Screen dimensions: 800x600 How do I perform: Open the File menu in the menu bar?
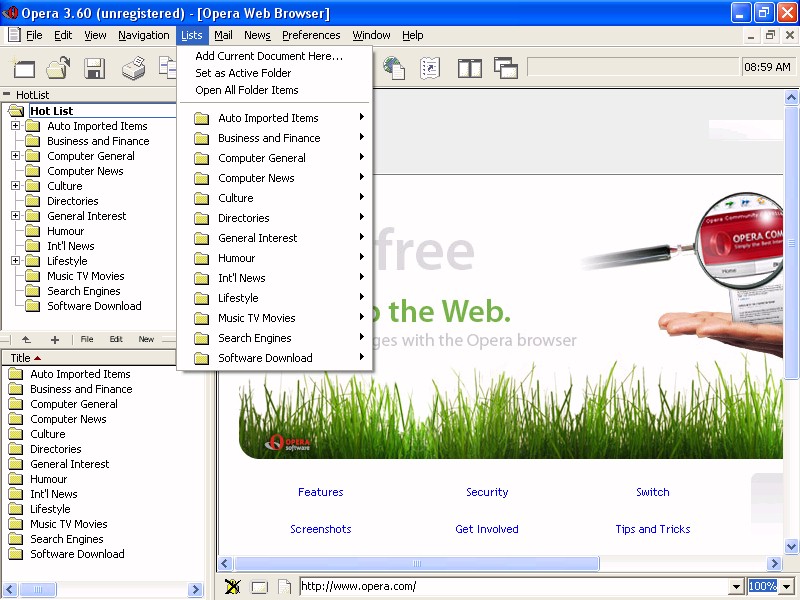click(34, 35)
